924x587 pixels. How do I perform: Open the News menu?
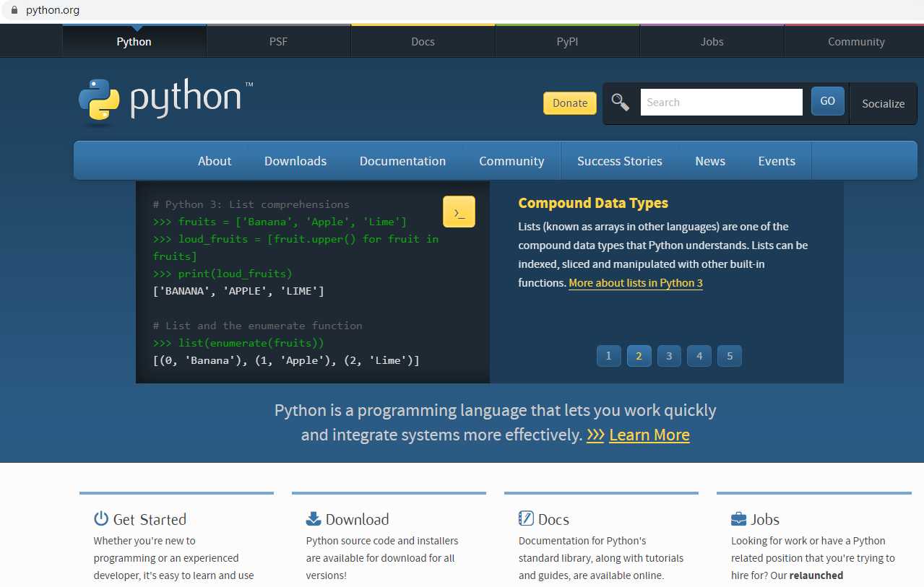pyautogui.click(x=710, y=161)
